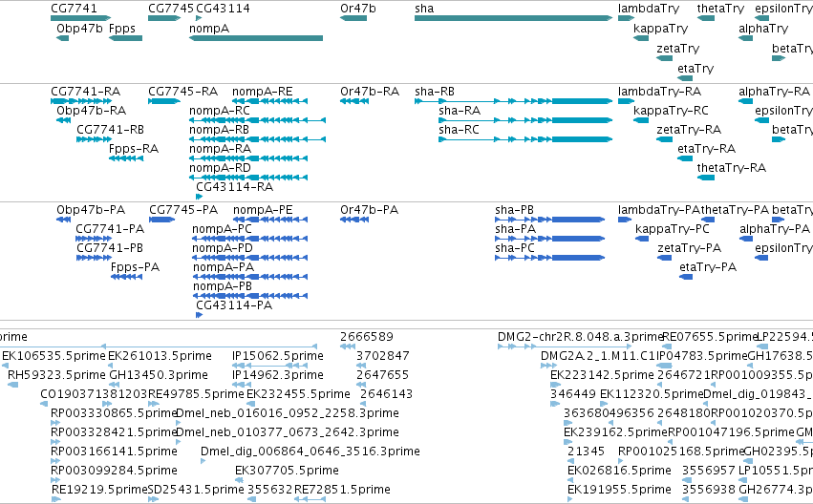Image resolution: width=813 pixels, height=504 pixels.
Task: Click the Fpps-PA protein feature
Action: coord(126,277)
